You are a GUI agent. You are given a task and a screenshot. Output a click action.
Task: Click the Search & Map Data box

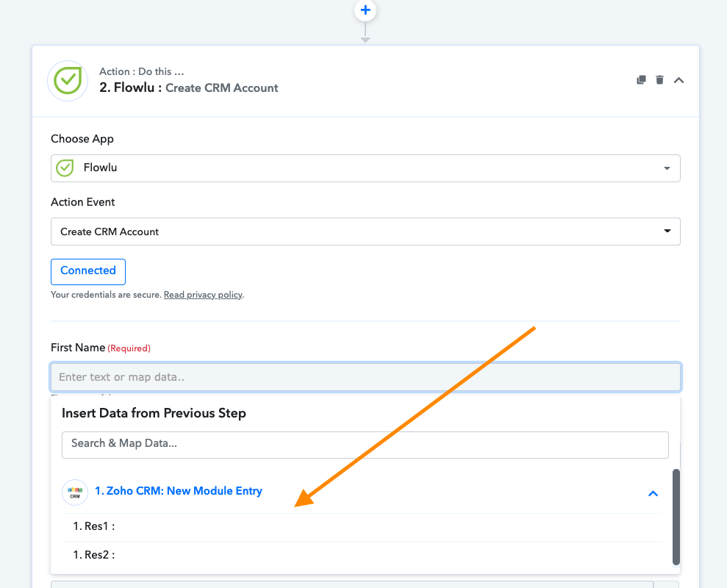coord(365,445)
